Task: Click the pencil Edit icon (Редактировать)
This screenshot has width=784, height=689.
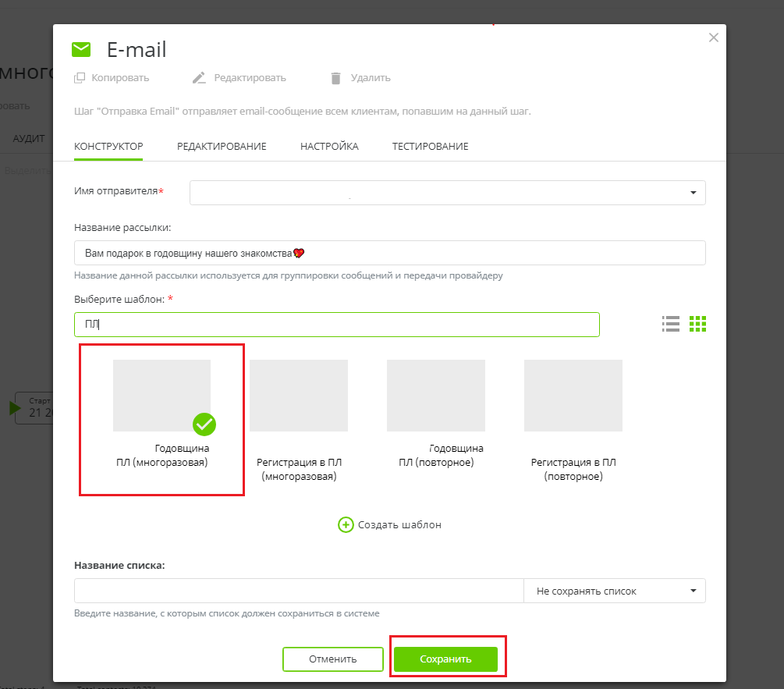Action: pos(200,78)
